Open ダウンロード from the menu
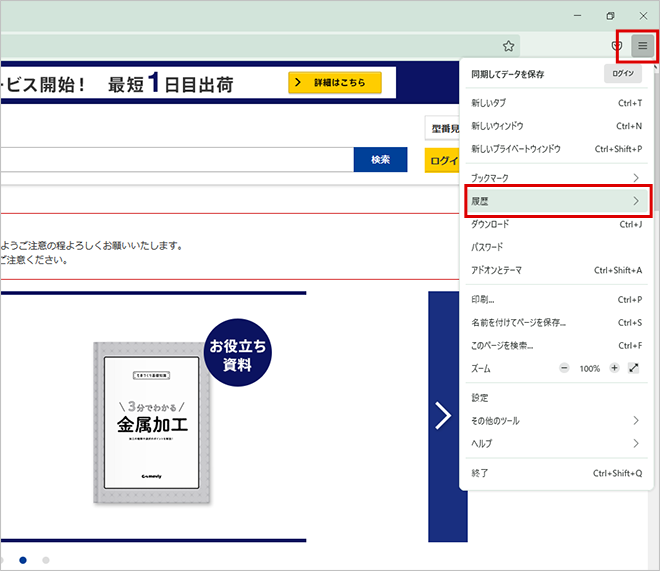 (x=556, y=224)
